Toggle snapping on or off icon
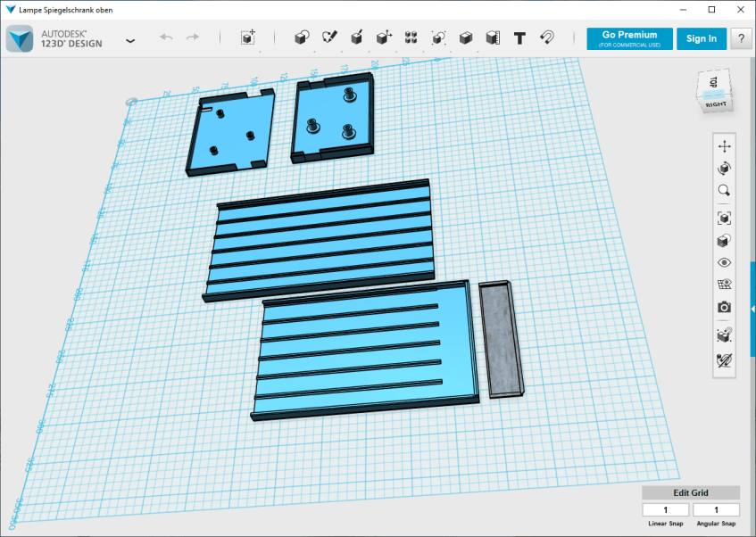The width and height of the screenshot is (756, 537). (724, 360)
